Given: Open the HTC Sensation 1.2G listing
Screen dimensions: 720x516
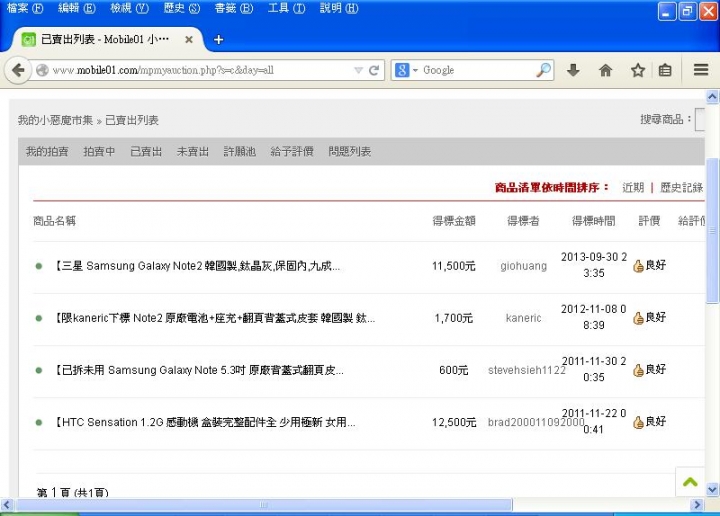Looking at the screenshot, I should point(205,422).
